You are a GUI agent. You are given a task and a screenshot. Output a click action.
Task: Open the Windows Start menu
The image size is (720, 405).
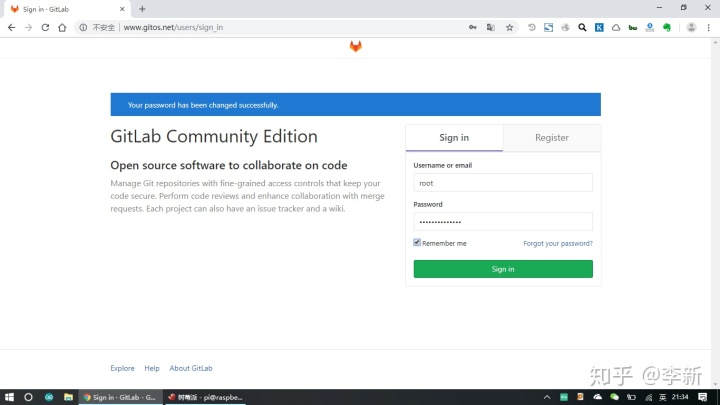[x=9, y=397]
